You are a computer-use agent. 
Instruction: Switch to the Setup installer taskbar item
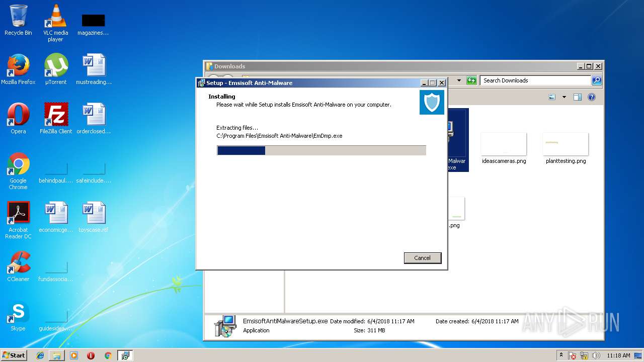[x=125, y=355]
